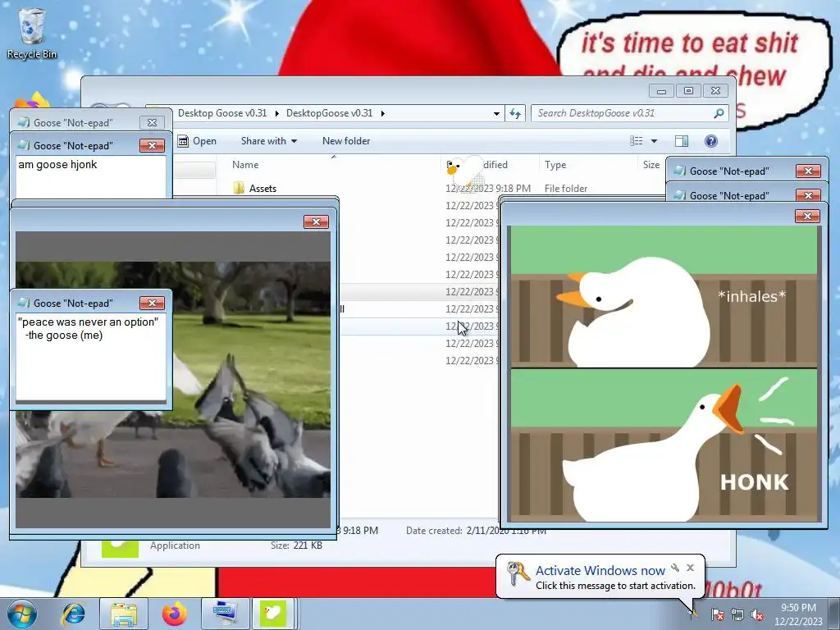Open Windows Explorer from the taskbar

coord(124,614)
